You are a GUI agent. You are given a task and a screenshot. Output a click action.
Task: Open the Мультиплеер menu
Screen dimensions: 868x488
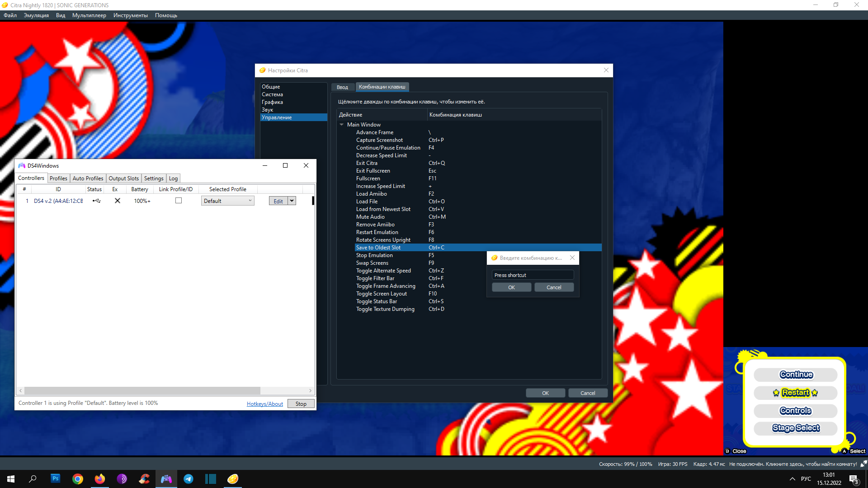[x=89, y=15]
